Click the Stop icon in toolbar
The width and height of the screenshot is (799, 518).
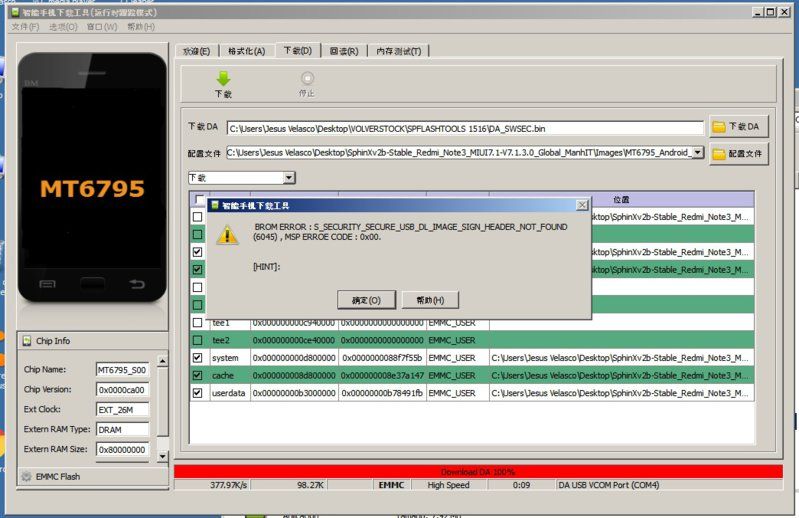(x=307, y=78)
